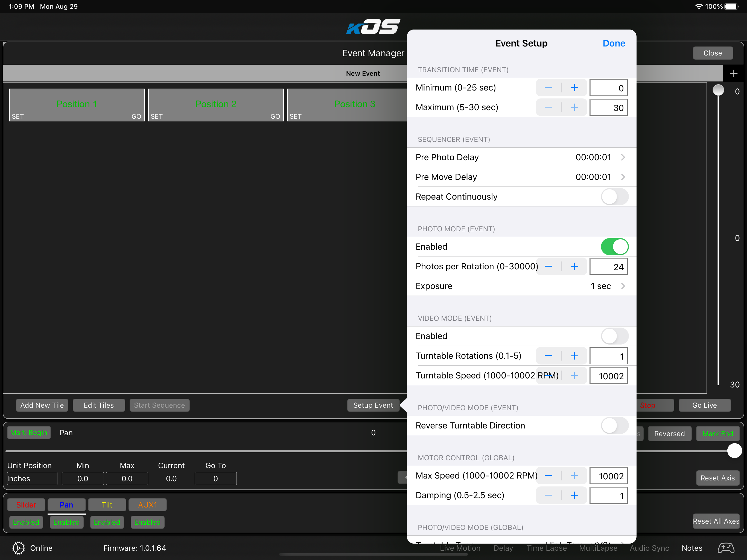Image resolution: width=747 pixels, height=560 pixels.
Task: Switch to the Notes tab
Action: pyautogui.click(x=691, y=548)
